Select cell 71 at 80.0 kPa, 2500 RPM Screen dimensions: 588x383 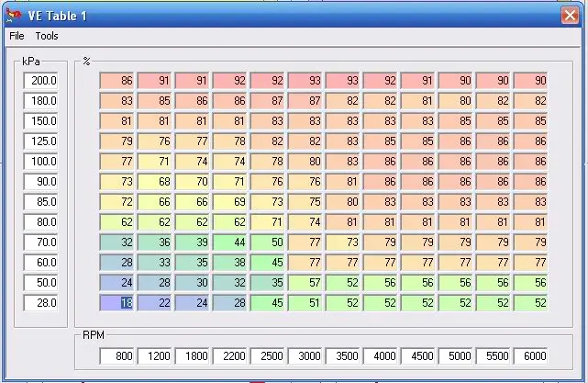pyautogui.click(x=267, y=222)
